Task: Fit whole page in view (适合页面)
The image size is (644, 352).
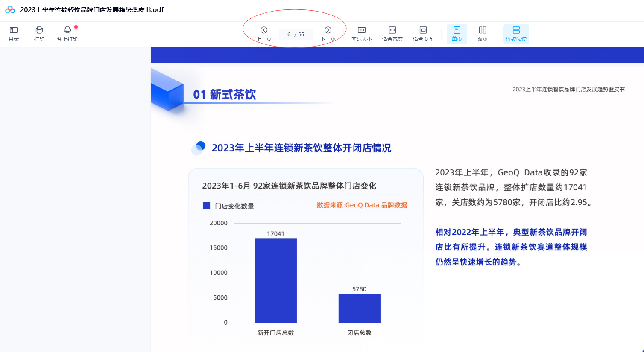Action: 423,34
